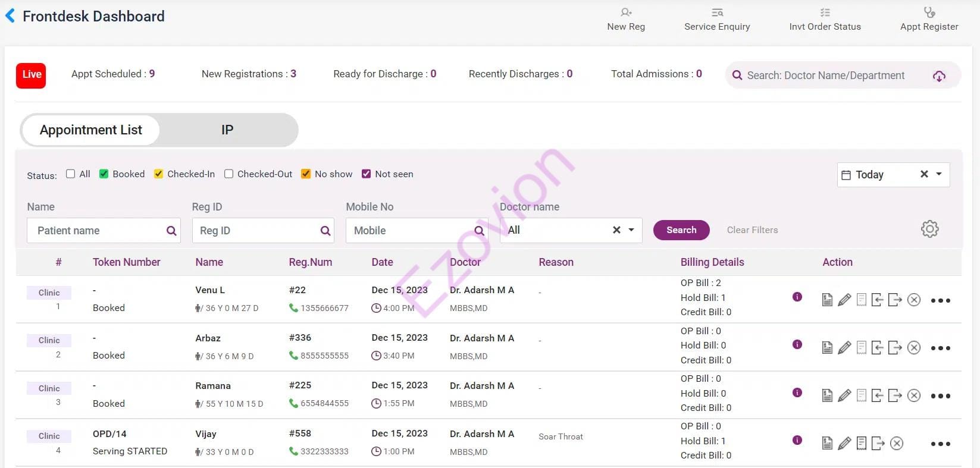This screenshot has width=980, height=468.
Task: Open billing info icon for Ramana
Action: [x=797, y=392]
